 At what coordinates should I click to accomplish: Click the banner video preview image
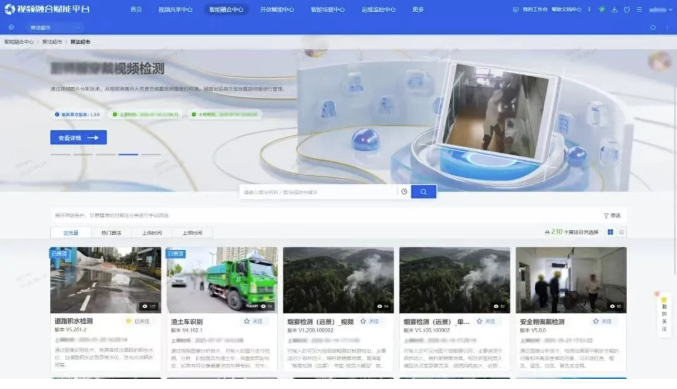499,113
